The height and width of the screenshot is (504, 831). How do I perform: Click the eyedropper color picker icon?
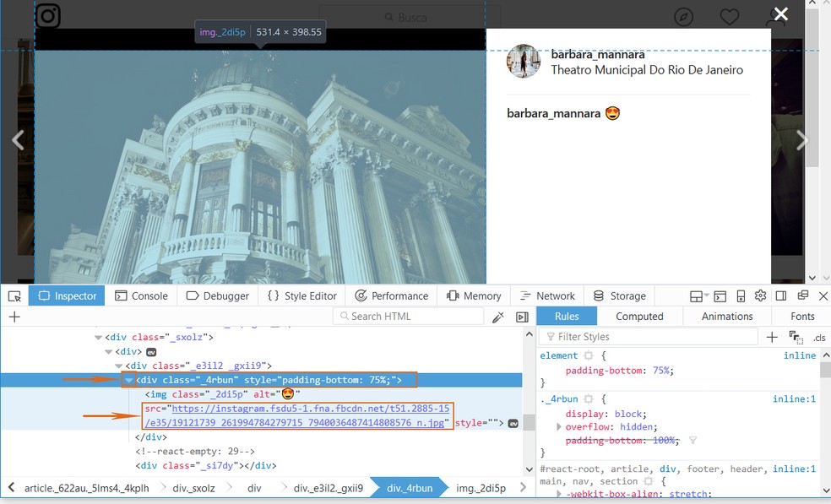coord(498,317)
